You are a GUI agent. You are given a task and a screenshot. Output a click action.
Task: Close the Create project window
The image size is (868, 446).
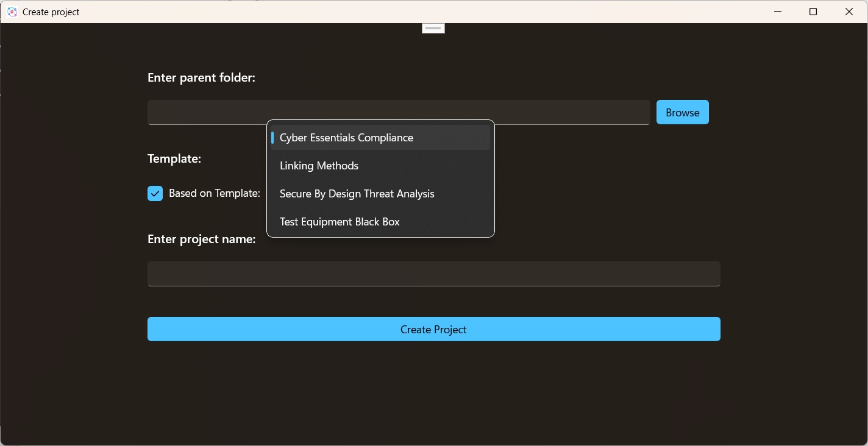click(849, 12)
